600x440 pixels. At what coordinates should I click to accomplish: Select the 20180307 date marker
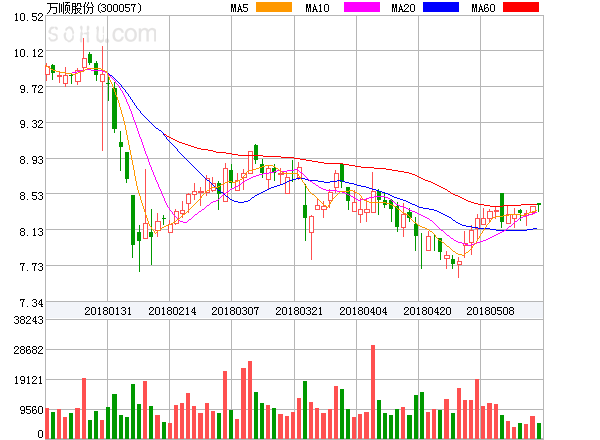[235, 311]
